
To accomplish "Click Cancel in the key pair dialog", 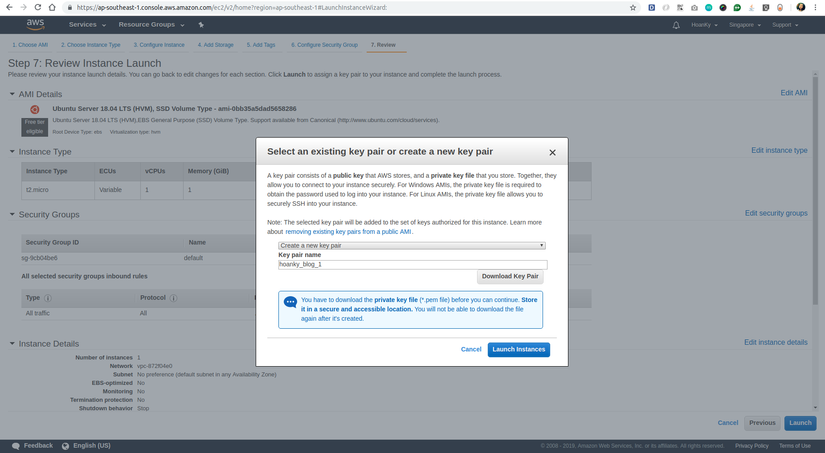I will 471,349.
